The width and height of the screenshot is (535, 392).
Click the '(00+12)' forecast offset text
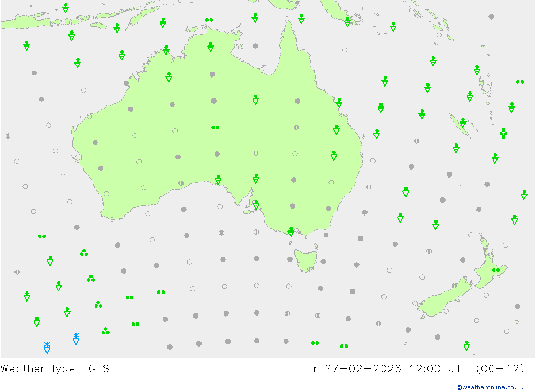[x=500, y=369]
